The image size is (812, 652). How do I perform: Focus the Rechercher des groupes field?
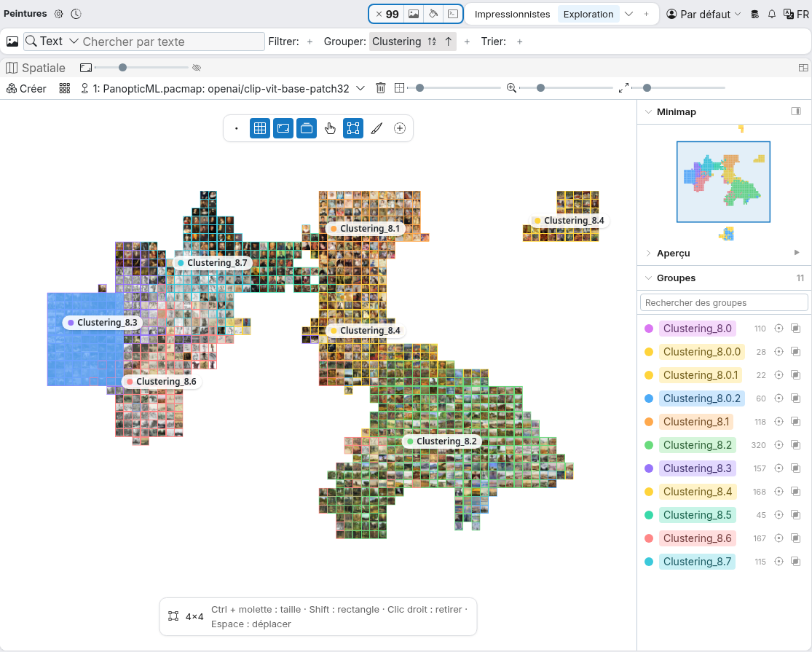(724, 302)
